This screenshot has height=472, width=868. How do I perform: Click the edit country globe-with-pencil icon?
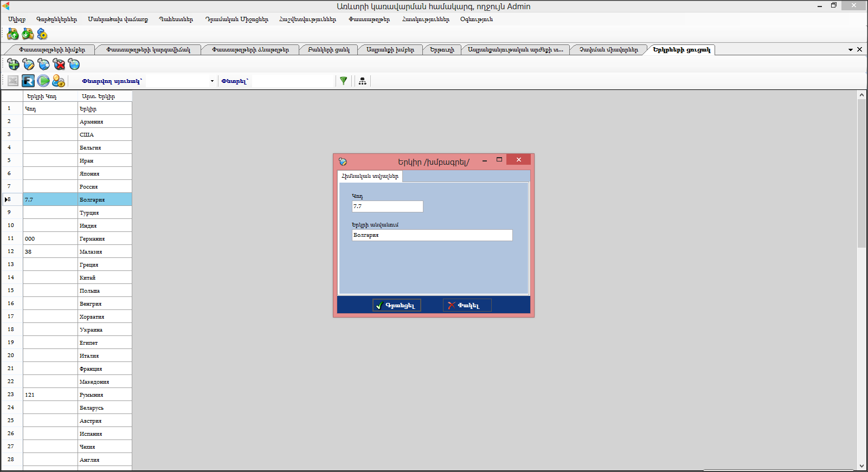click(x=28, y=64)
